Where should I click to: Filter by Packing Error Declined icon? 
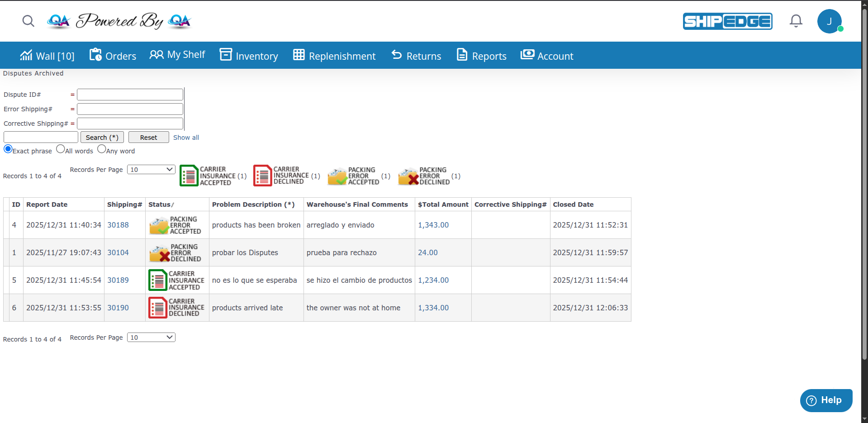pos(408,176)
